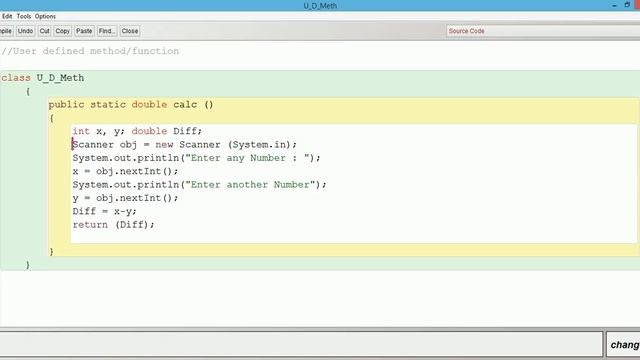Click the Cut button
The height and width of the screenshot is (360, 640).
44,31
